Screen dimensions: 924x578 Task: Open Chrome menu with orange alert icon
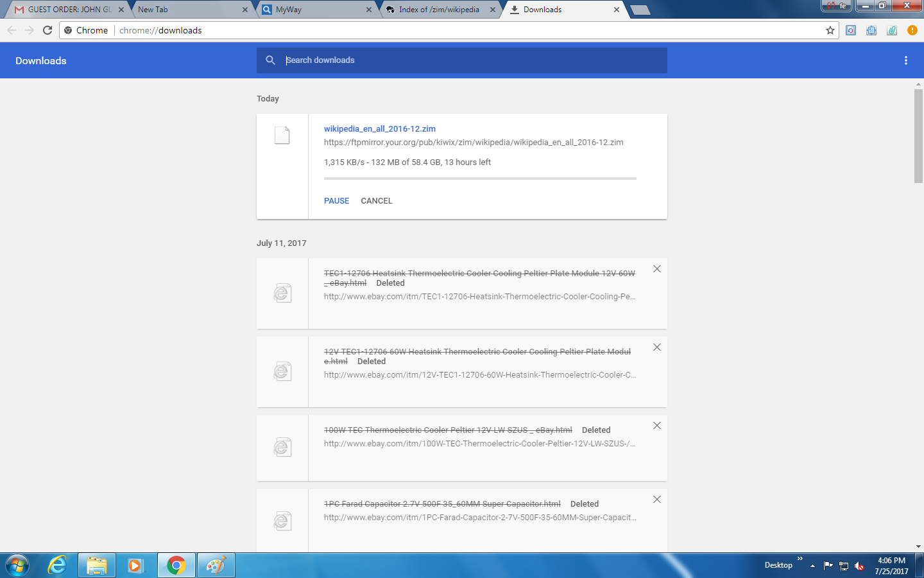(912, 30)
